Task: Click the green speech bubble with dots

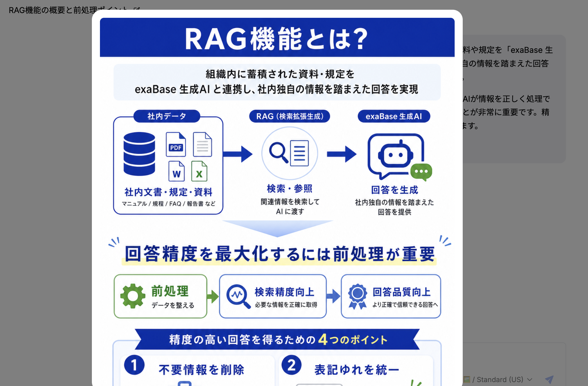Action: [421, 172]
